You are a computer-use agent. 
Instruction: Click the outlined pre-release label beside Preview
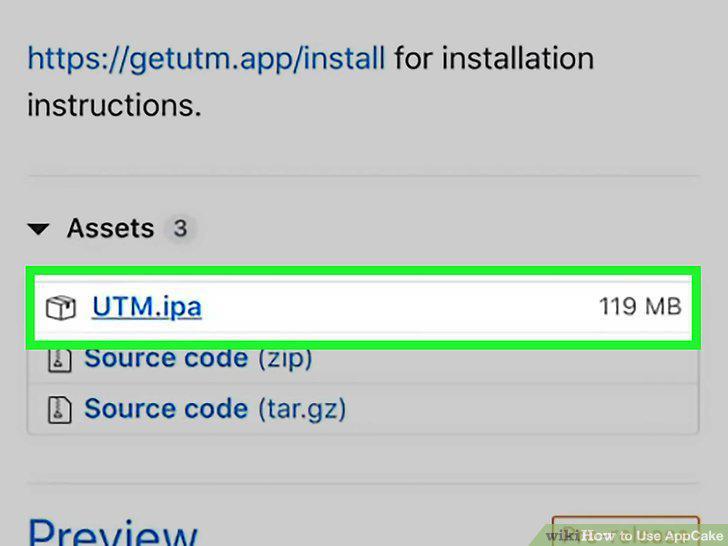625,529
